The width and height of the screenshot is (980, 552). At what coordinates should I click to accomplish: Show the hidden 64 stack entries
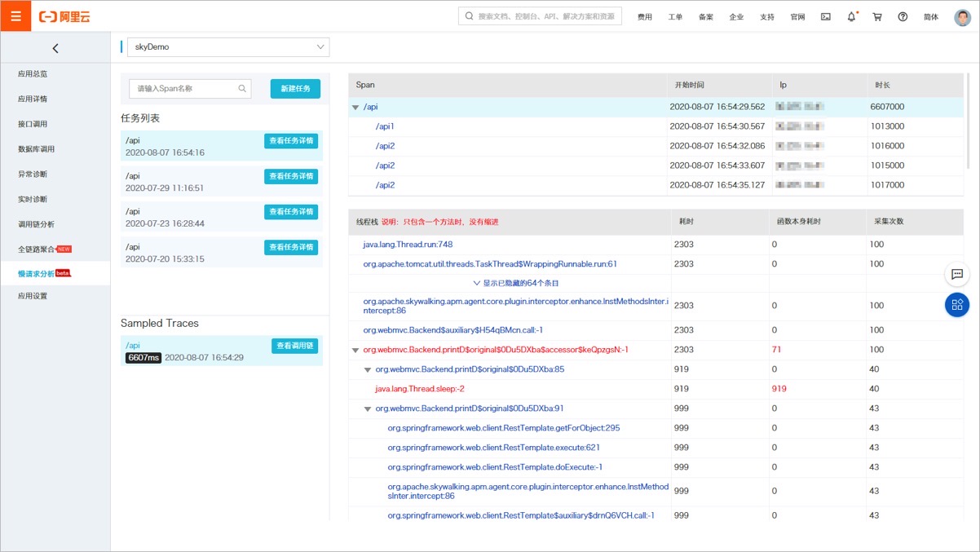point(515,283)
